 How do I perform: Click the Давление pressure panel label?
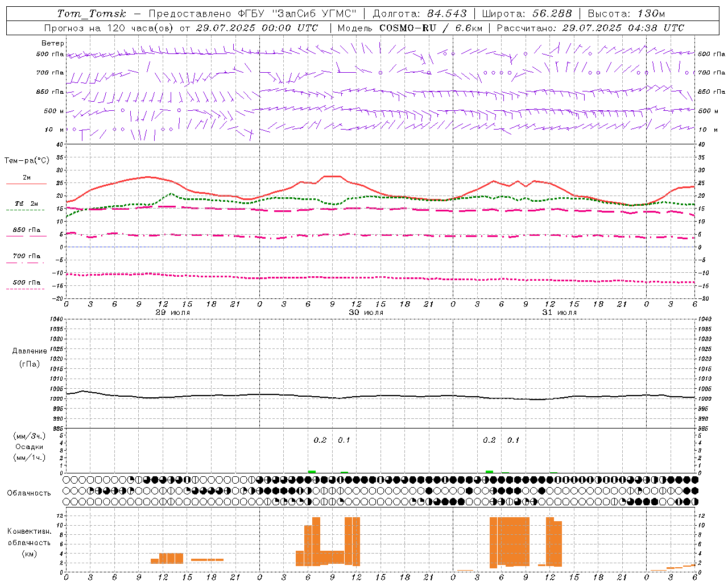30,351
